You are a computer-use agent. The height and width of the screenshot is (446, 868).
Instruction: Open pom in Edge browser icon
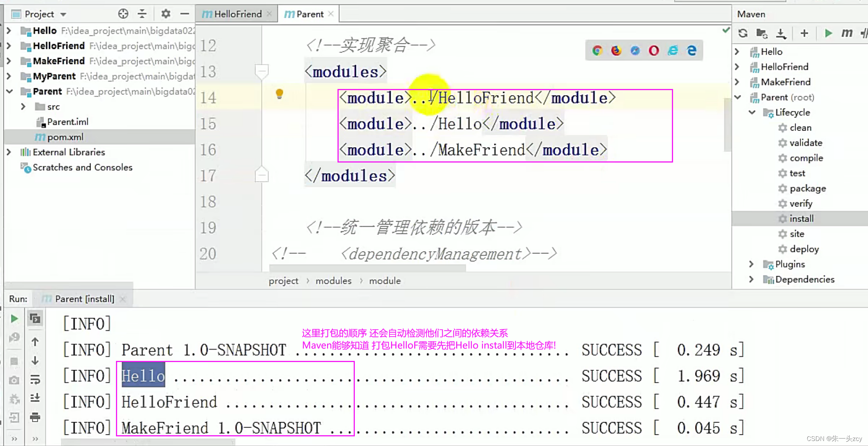point(692,50)
